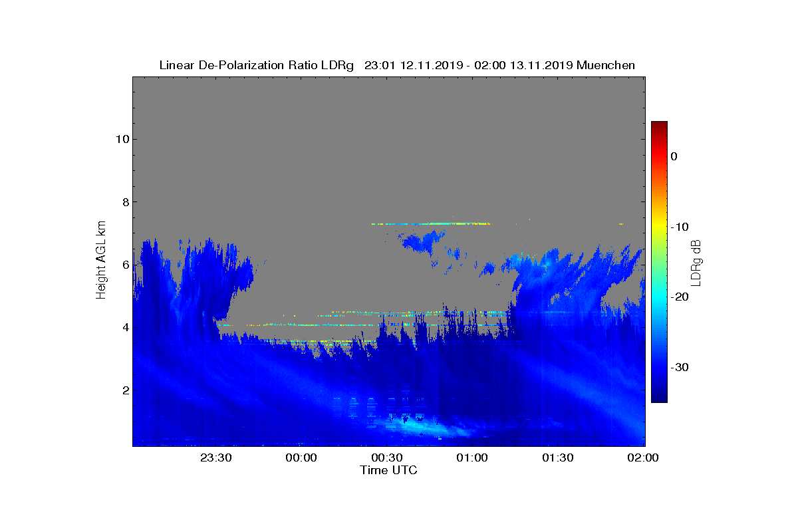
Task: Click the colorbar value '-20'
Action: click(x=679, y=297)
